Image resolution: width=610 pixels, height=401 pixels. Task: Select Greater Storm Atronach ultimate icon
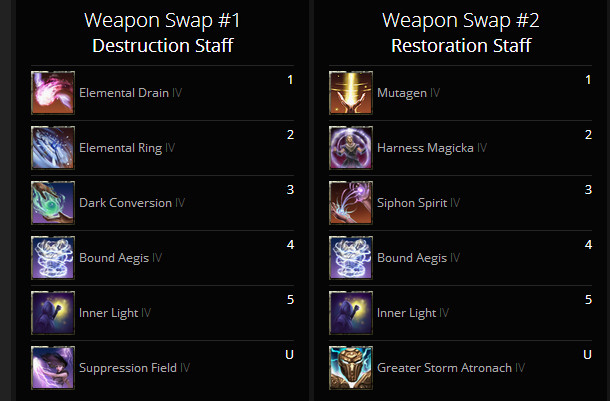(x=351, y=368)
